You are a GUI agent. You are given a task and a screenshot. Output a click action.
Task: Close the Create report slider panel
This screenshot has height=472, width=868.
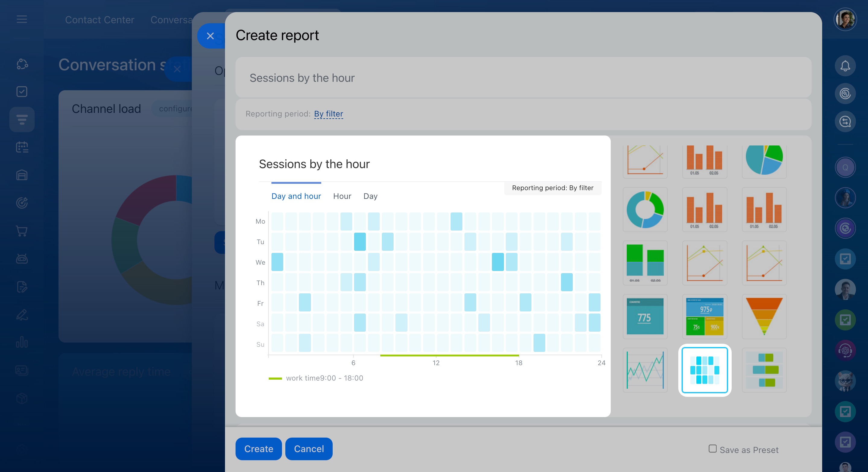(x=210, y=36)
